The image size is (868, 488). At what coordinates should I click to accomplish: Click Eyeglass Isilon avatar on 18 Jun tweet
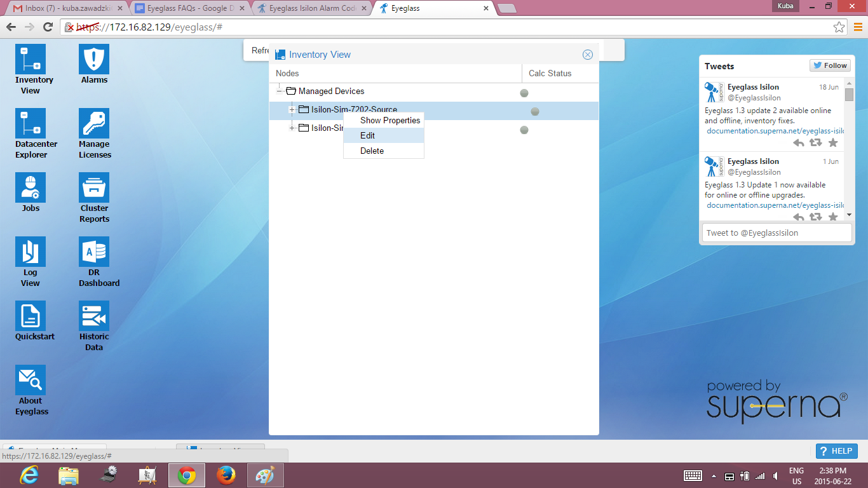point(714,92)
